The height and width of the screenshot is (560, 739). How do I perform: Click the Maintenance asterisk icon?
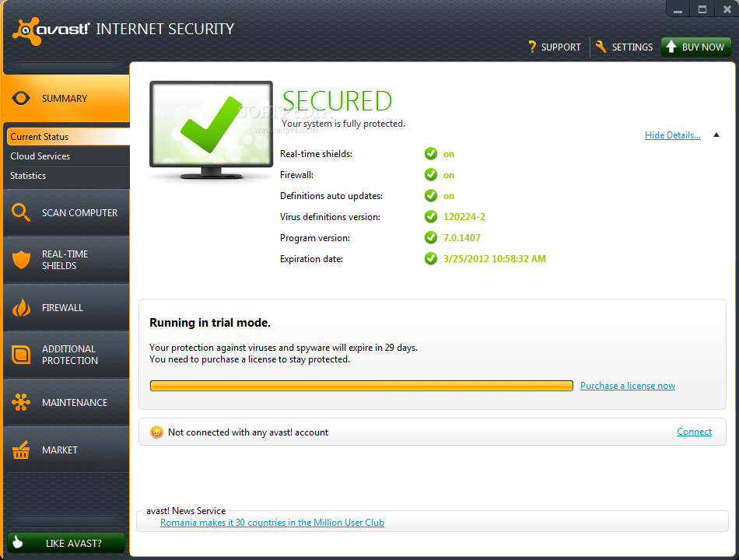click(21, 403)
